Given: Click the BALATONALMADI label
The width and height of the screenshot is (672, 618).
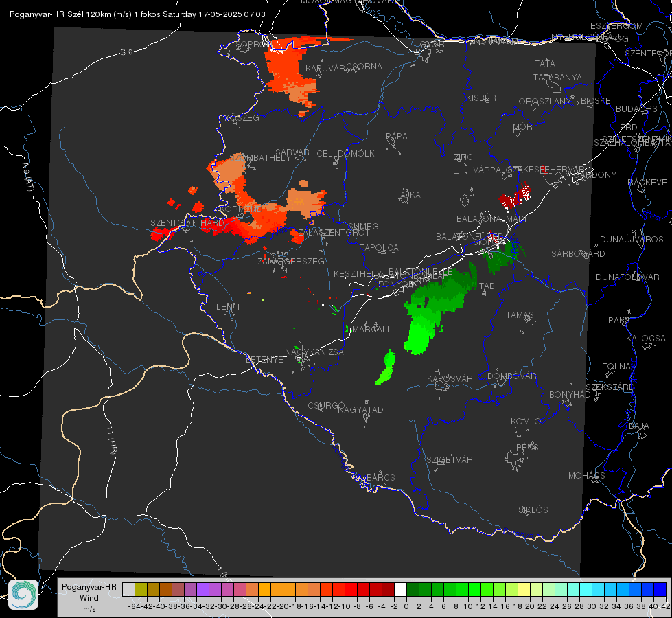Looking at the screenshot, I should (x=491, y=219).
